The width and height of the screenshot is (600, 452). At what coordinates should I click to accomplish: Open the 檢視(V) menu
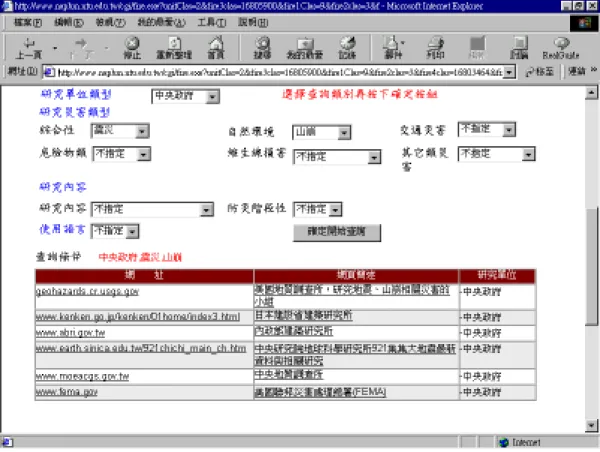pyautogui.click(x=110, y=23)
